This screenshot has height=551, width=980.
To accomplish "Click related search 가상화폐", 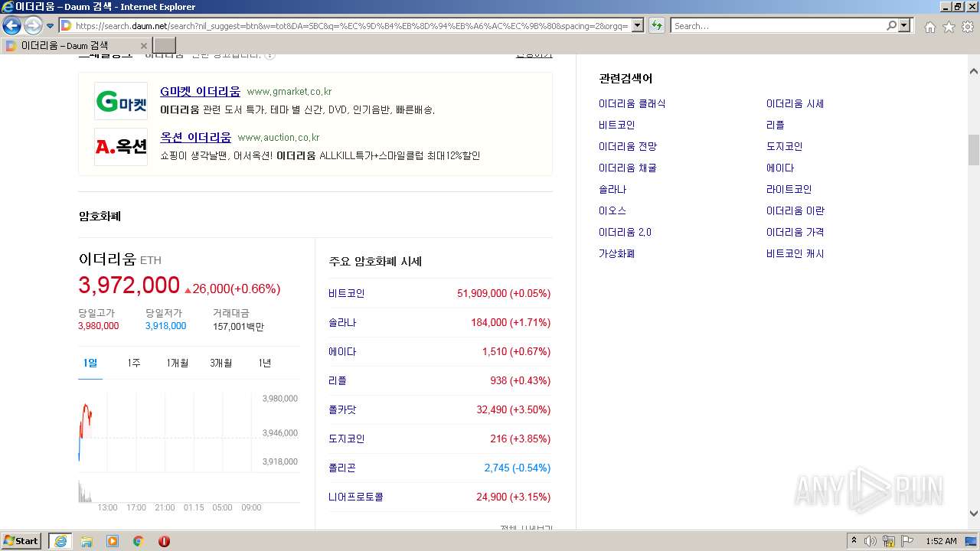I will point(616,253).
